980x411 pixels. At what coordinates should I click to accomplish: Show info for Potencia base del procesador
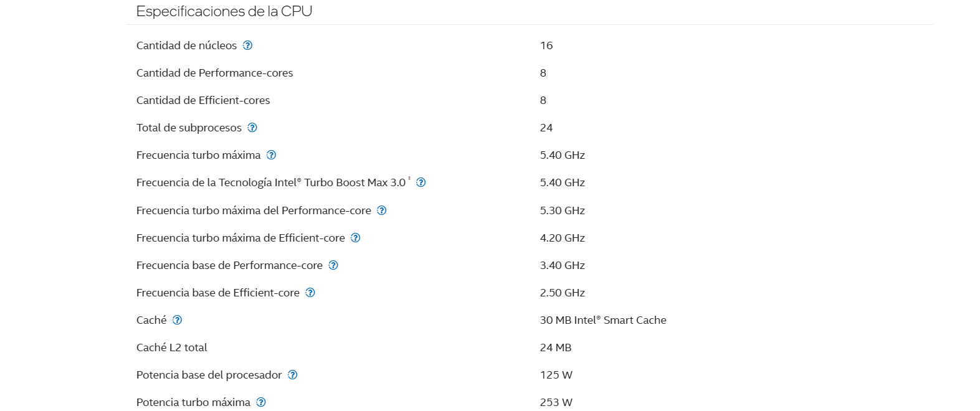[x=293, y=375]
